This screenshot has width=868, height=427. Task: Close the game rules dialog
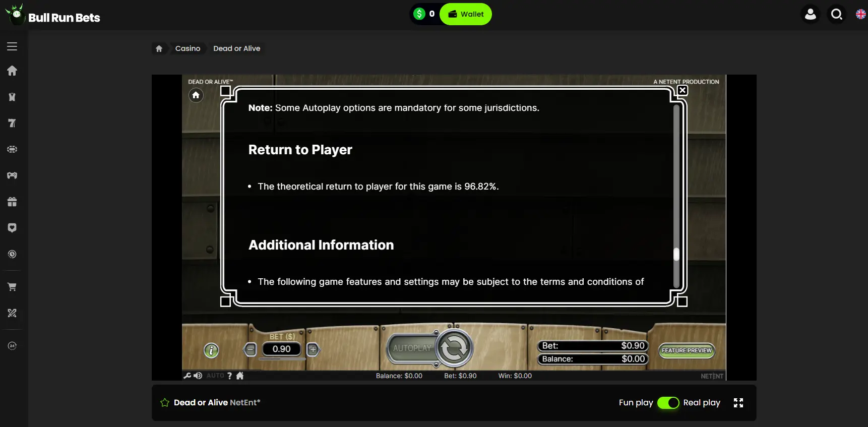(683, 90)
